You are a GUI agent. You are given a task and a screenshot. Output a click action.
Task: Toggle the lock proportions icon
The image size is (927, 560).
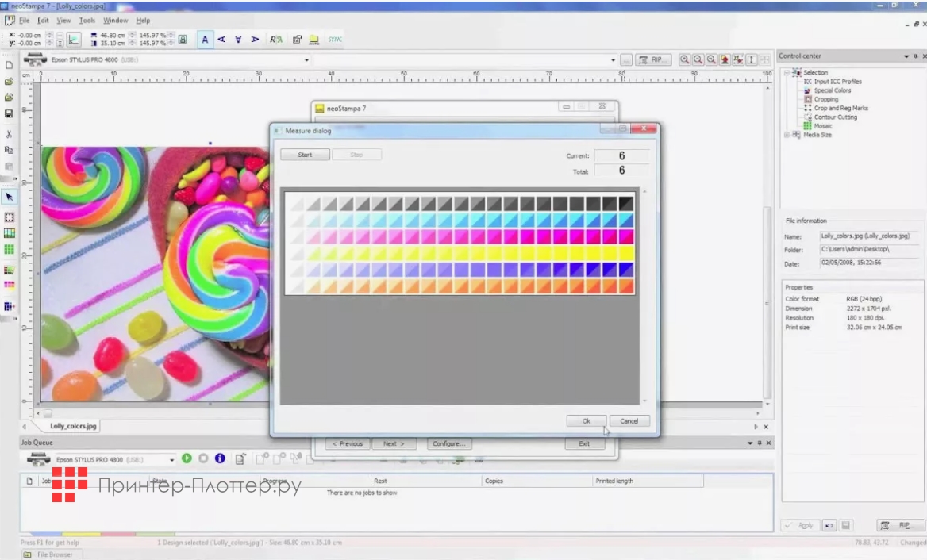pyautogui.click(x=183, y=39)
